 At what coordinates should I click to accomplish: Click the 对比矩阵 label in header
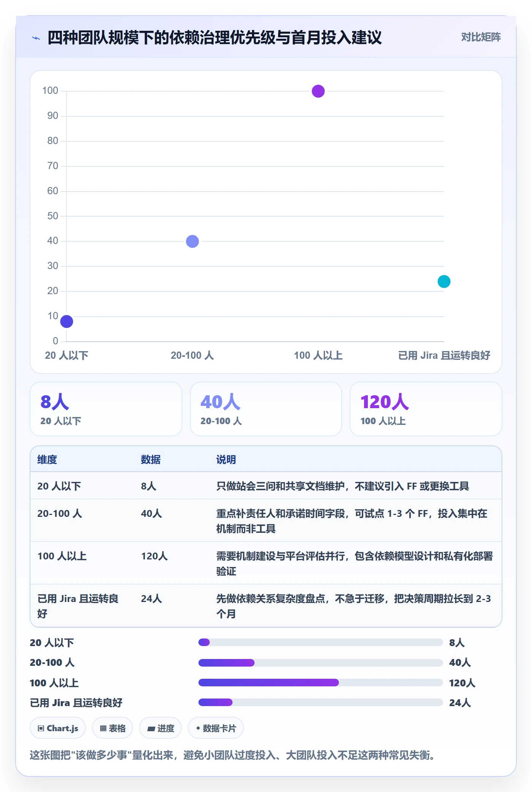point(481,37)
